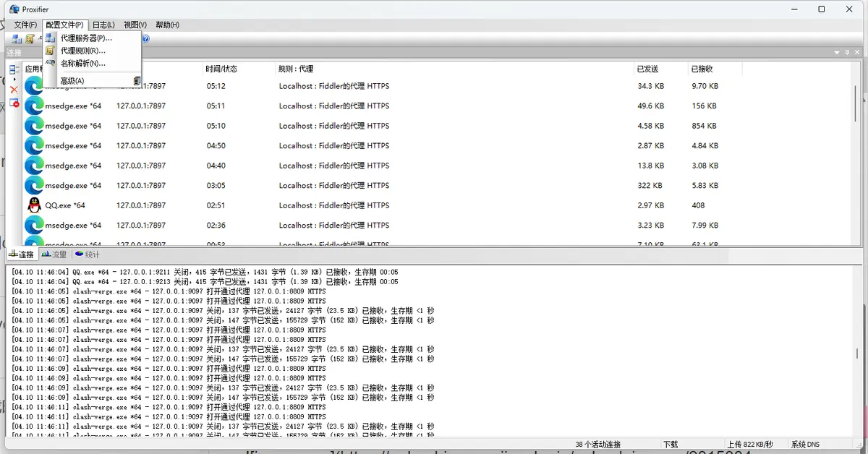Switch to the 连接 tab
Screen dimensions: 868x454
[x=22, y=254]
